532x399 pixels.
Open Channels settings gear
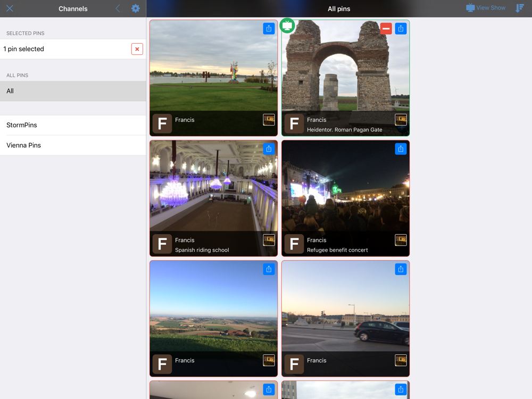click(135, 9)
